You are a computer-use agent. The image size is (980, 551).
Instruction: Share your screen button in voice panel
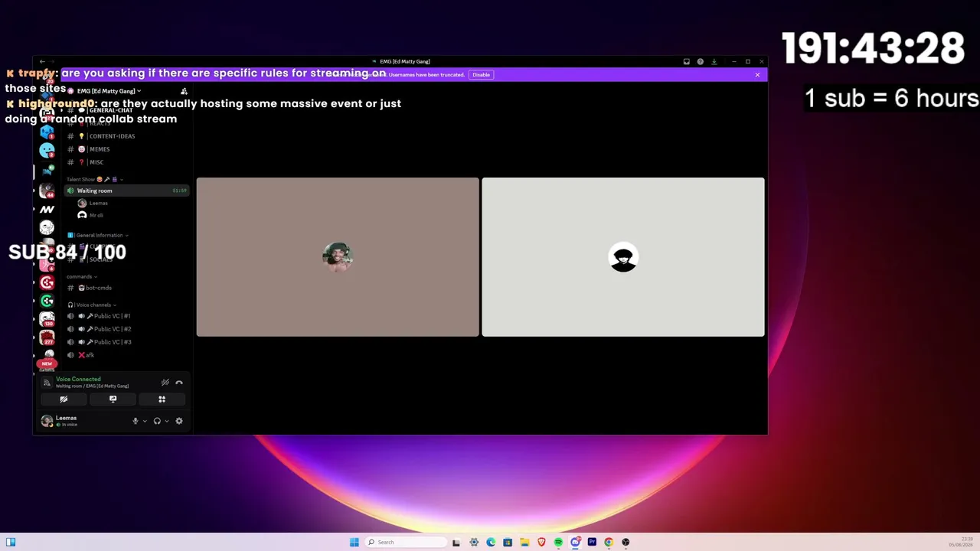pos(113,399)
